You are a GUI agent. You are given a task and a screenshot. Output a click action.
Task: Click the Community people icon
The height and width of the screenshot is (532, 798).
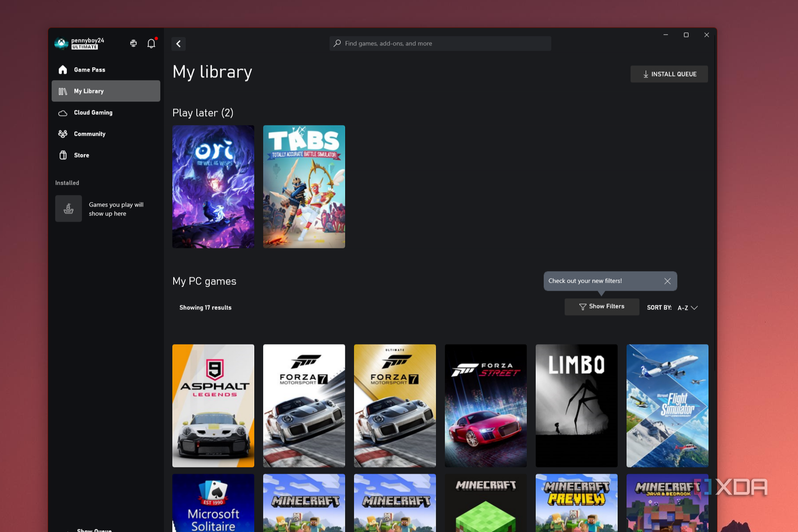(x=63, y=134)
